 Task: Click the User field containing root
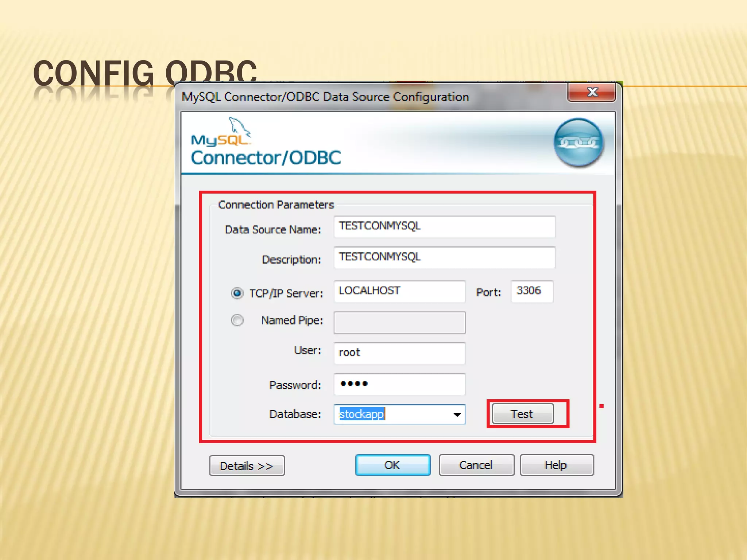click(399, 353)
